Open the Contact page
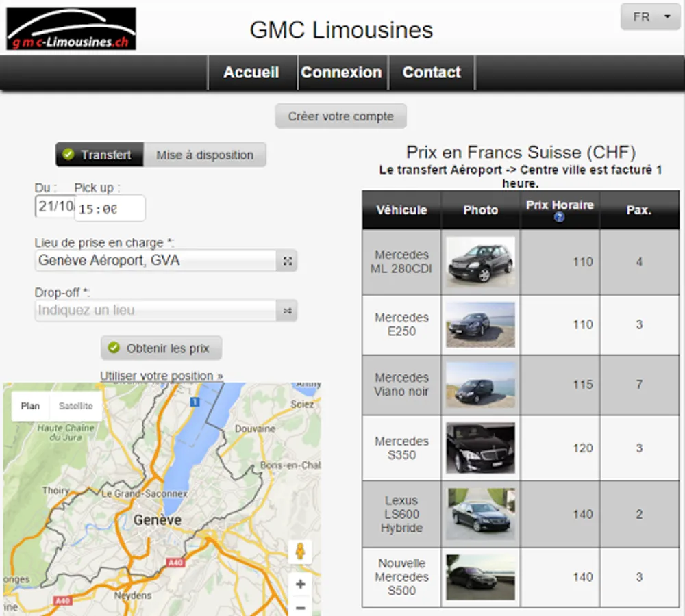Image resolution: width=685 pixels, height=616 pixels. click(x=432, y=73)
